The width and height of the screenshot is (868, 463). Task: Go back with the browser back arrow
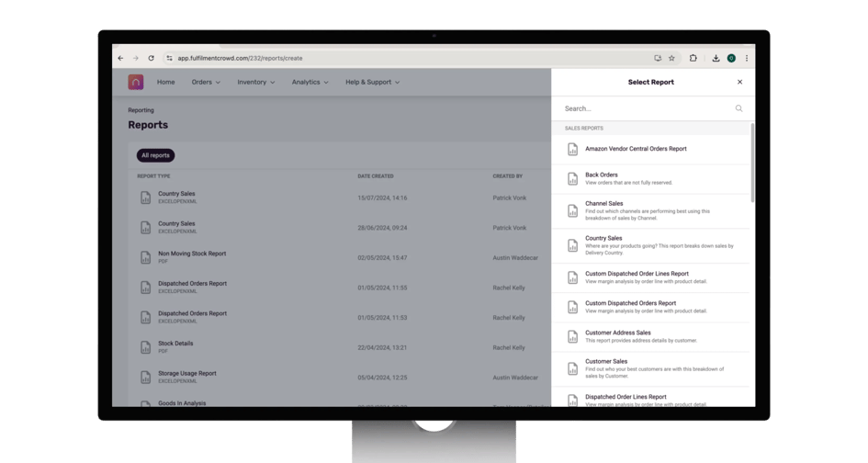click(120, 58)
